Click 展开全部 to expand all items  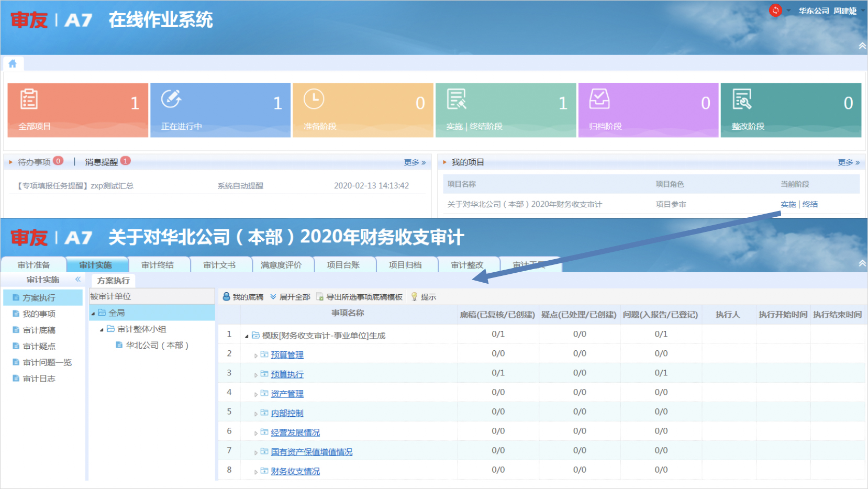coord(290,297)
